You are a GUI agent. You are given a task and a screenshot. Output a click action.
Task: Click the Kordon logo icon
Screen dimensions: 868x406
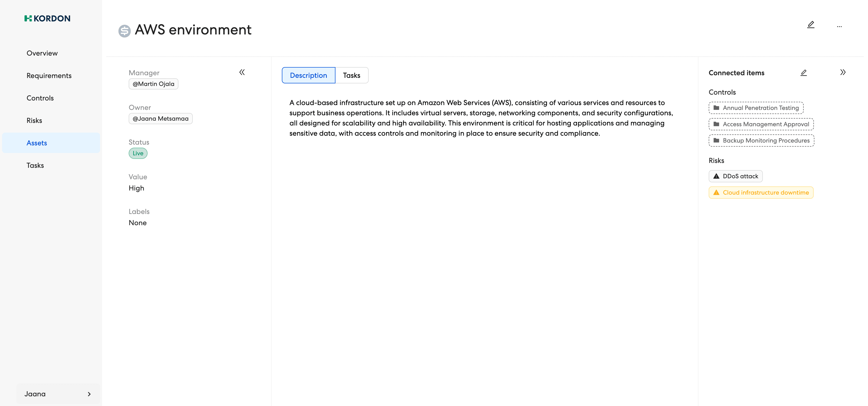[28, 19]
